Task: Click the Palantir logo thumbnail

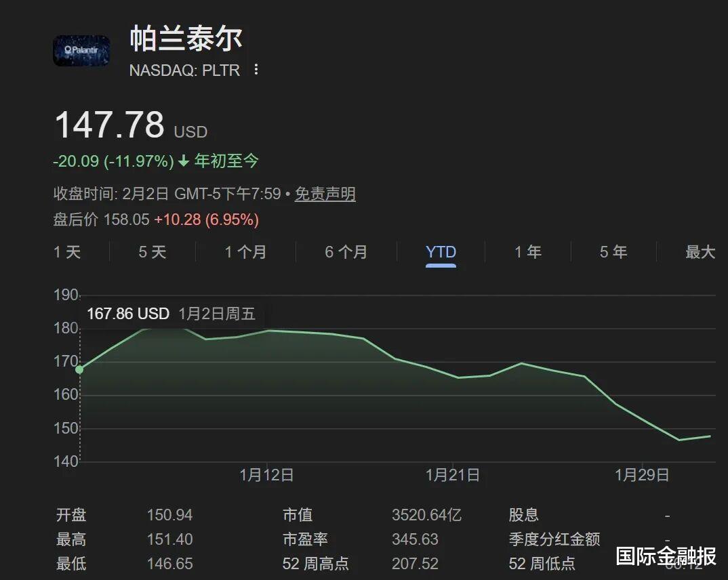Action: (81, 50)
